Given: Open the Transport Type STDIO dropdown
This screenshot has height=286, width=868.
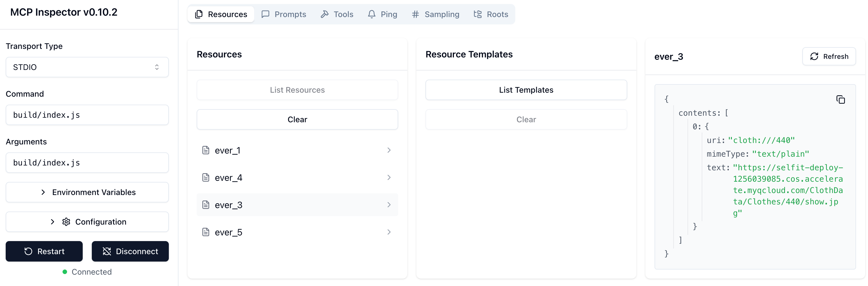Looking at the screenshot, I should (x=87, y=67).
